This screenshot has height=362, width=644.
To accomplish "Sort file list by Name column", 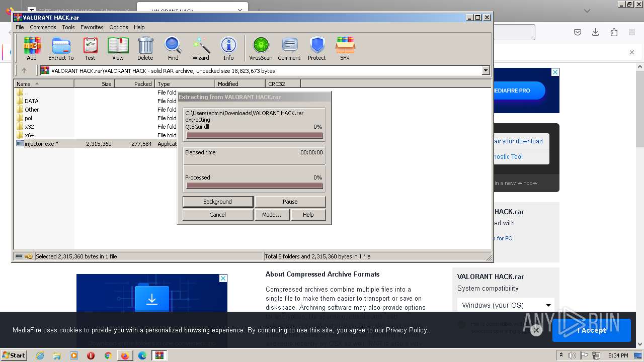I will tap(44, 84).
